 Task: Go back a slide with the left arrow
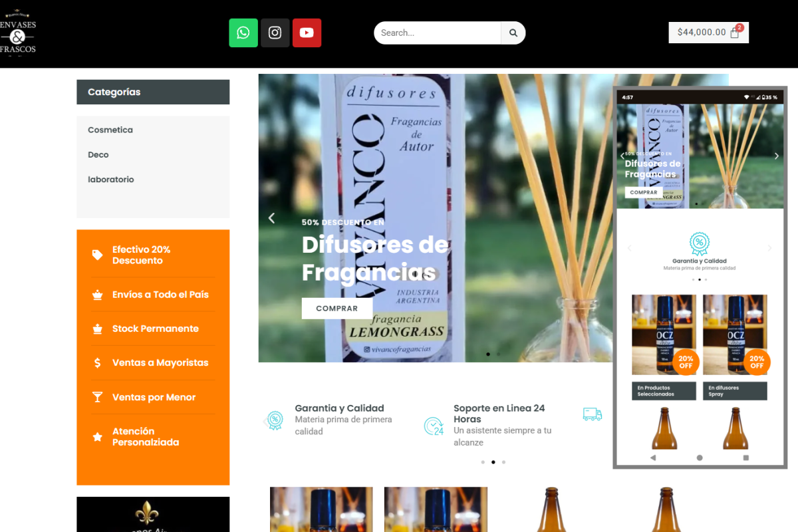pyautogui.click(x=271, y=217)
